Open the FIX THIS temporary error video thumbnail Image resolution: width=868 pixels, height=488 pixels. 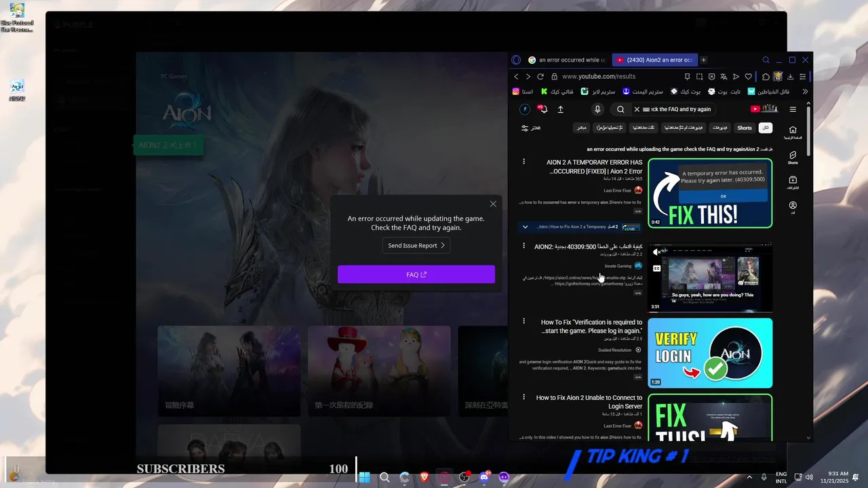click(710, 193)
